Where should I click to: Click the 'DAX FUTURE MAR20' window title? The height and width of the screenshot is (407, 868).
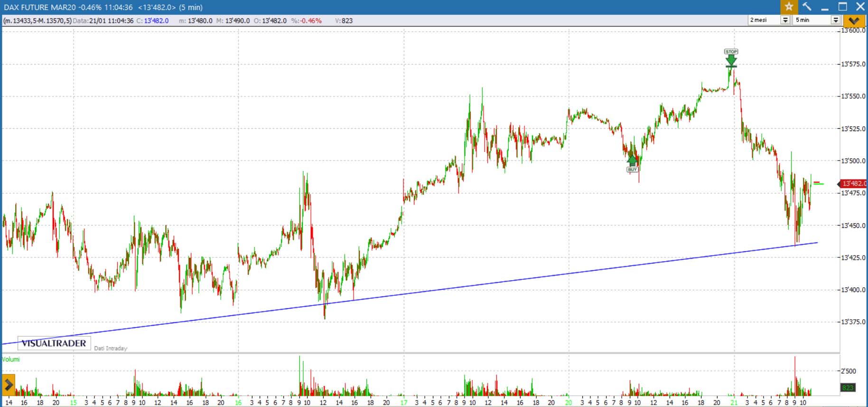40,7
